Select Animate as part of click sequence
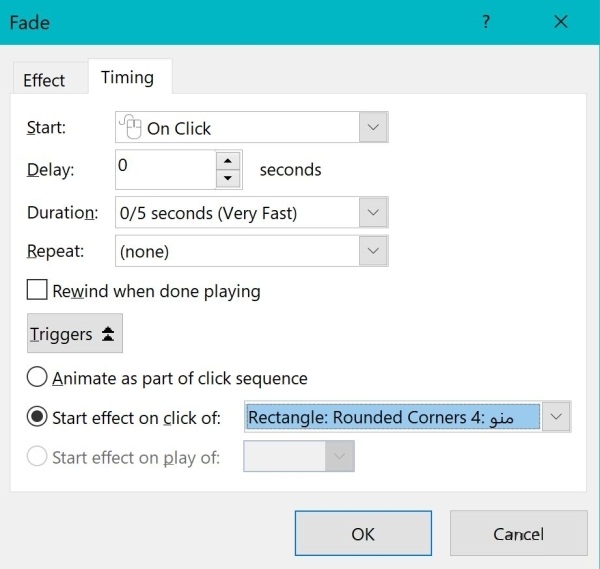This screenshot has height=569, width=600. coord(37,378)
